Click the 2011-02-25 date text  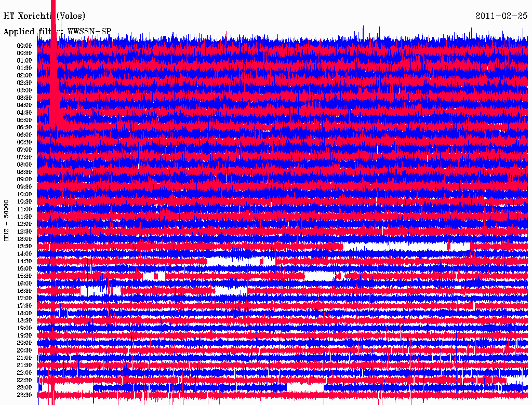(x=501, y=16)
